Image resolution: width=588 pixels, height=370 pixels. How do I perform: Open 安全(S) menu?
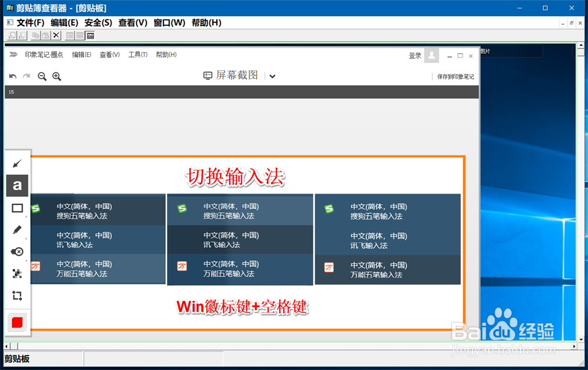pyautogui.click(x=98, y=23)
